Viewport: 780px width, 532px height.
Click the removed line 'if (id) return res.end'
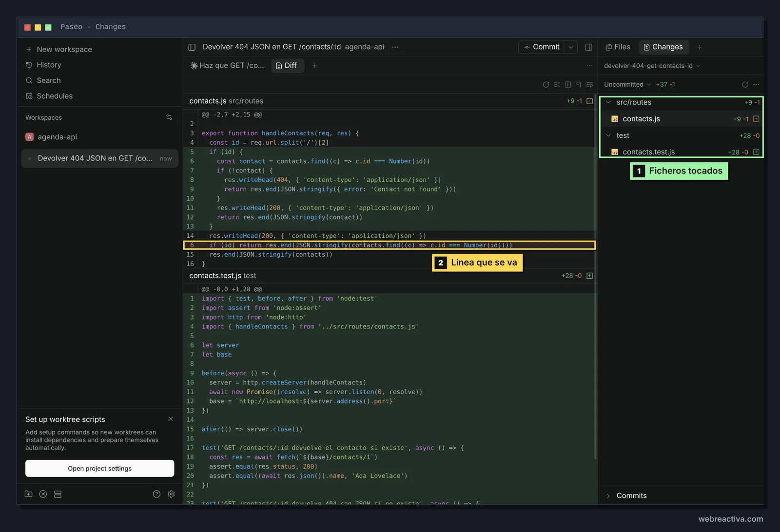click(x=389, y=245)
